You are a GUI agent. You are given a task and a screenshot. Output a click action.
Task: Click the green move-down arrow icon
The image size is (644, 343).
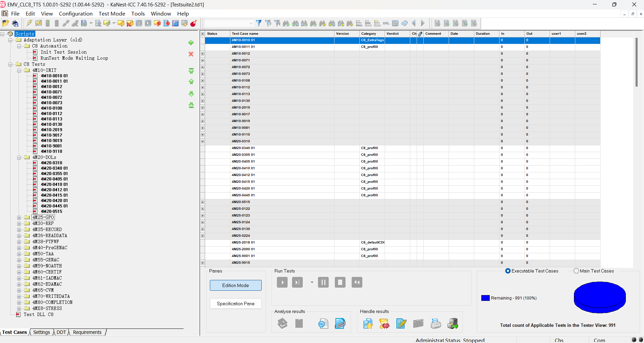[191, 94]
